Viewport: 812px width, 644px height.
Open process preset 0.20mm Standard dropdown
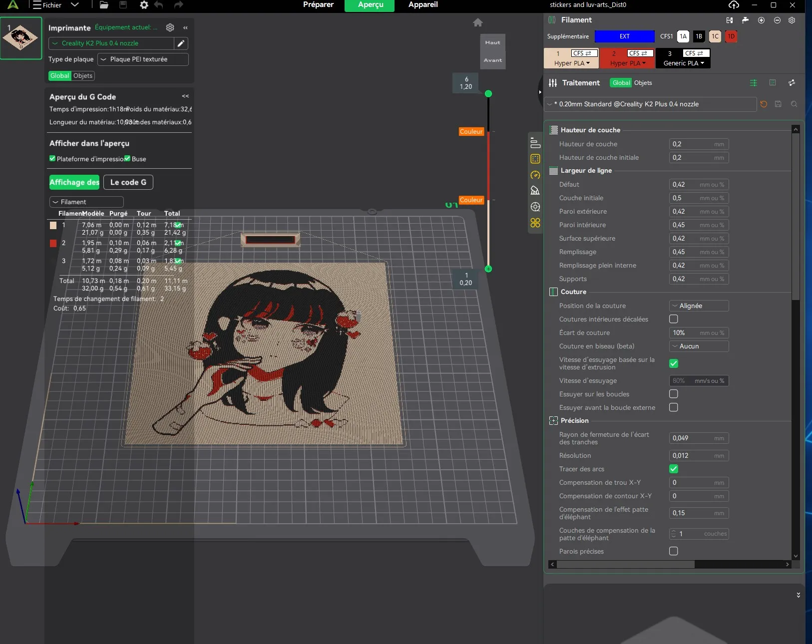[650, 104]
